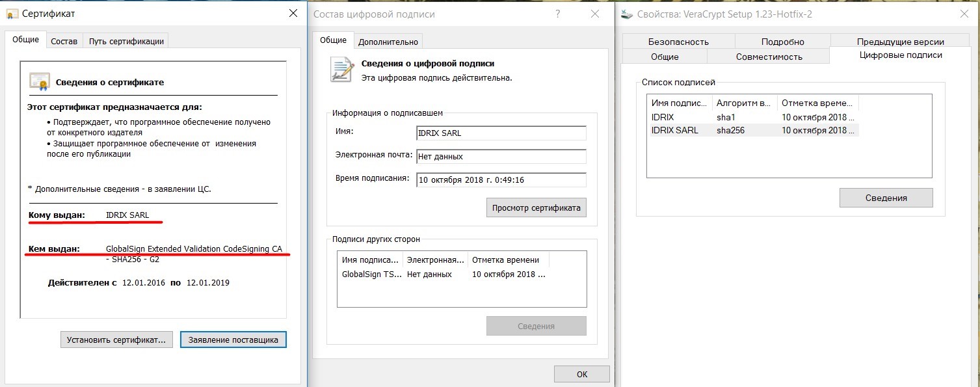
Task: Click the Просмотр сертификата button
Action: click(x=536, y=207)
